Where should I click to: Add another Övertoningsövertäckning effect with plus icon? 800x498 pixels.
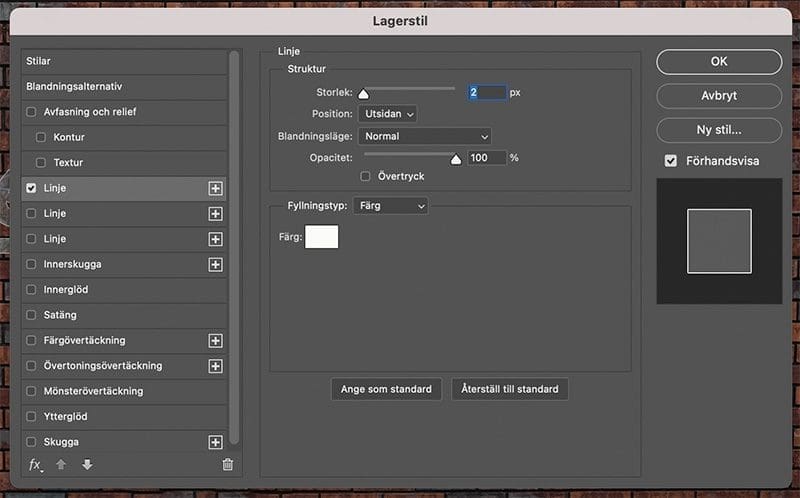215,366
